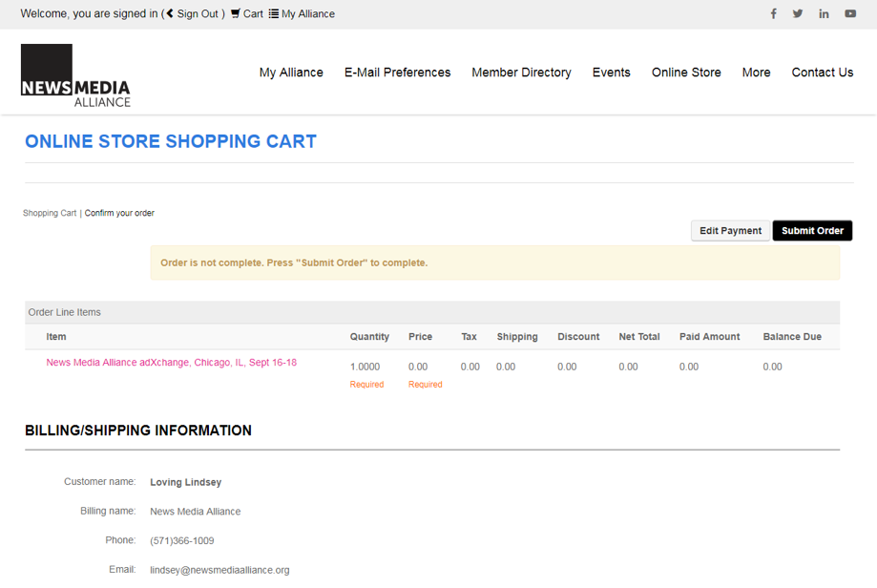Open the Facebook social icon
Screen dimensions: 877x588
(x=774, y=14)
